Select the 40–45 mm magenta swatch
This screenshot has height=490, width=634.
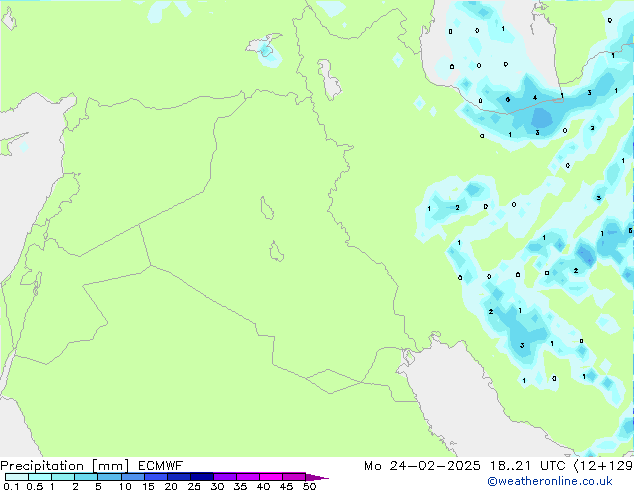[271, 477]
